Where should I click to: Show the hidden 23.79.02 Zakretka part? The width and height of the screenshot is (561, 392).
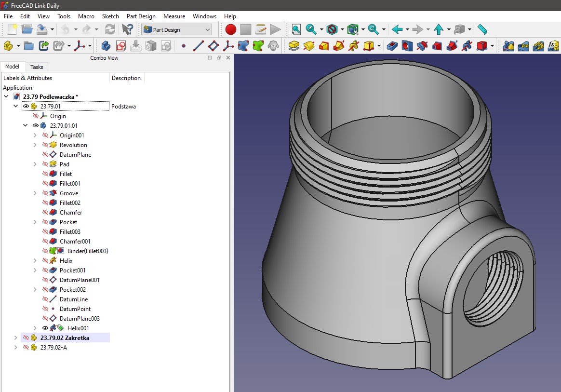(x=26, y=338)
